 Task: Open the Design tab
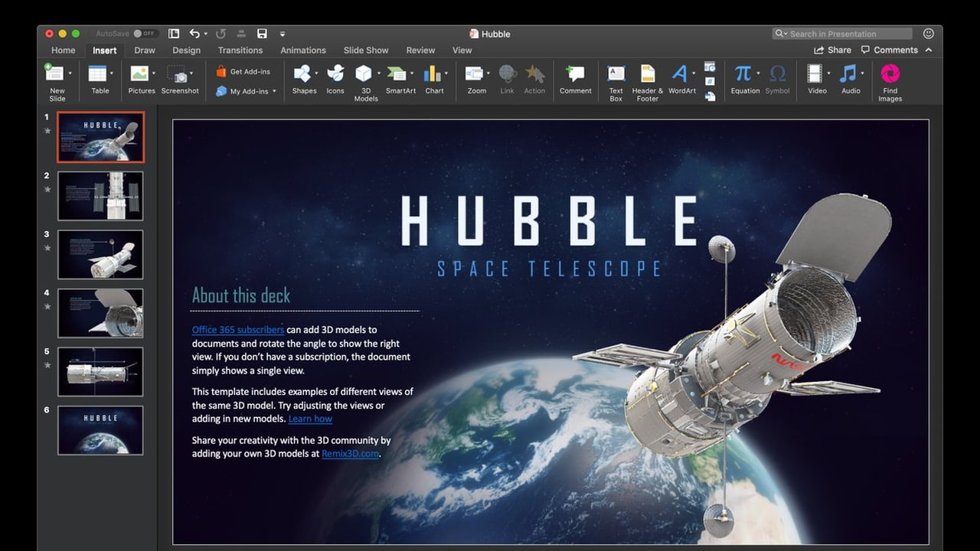tap(186, 51)
